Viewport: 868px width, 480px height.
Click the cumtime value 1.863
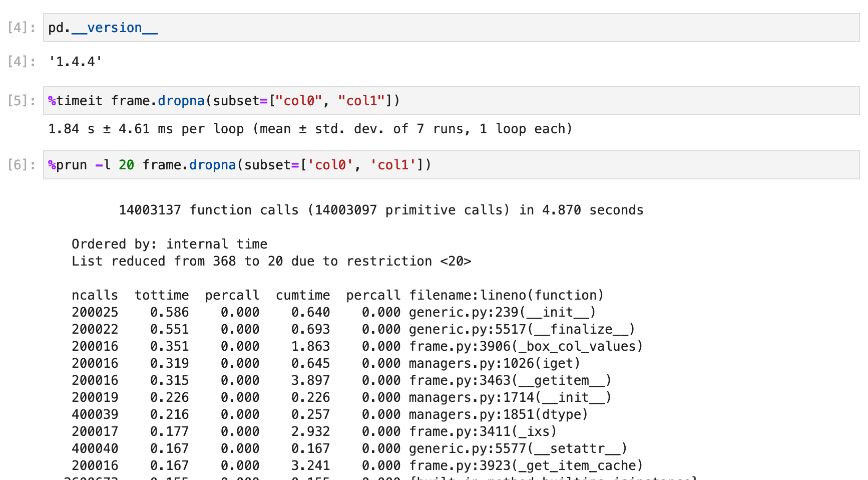click(x=310, y=346)
